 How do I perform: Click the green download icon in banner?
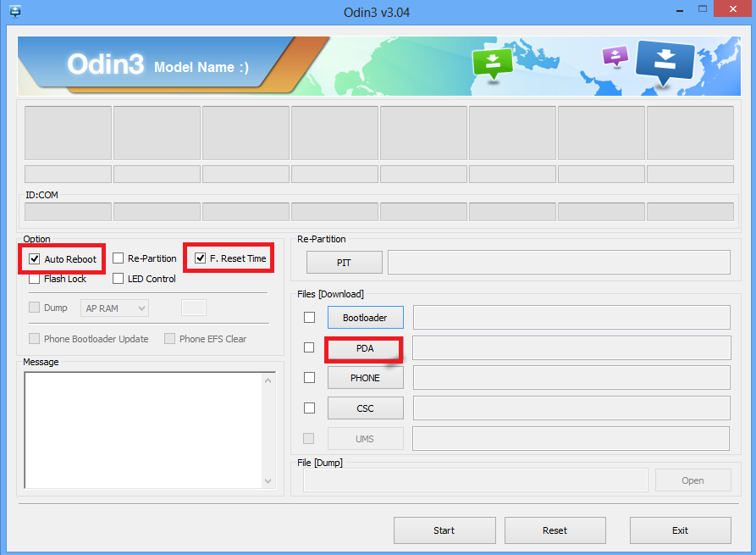[493, 63]
